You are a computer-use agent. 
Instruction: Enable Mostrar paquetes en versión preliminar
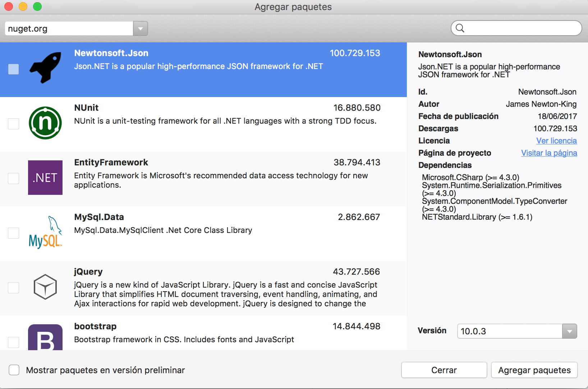point(14,370)
